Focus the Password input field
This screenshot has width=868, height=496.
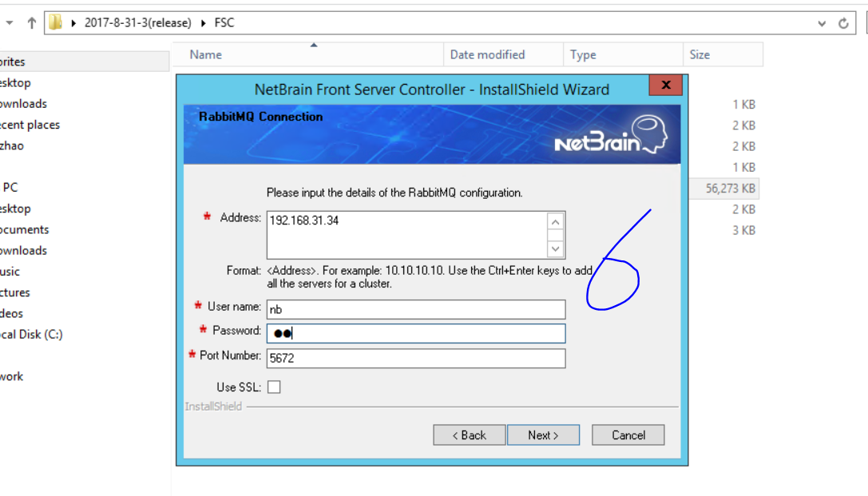pyautogui.click(x=416, y=333)
